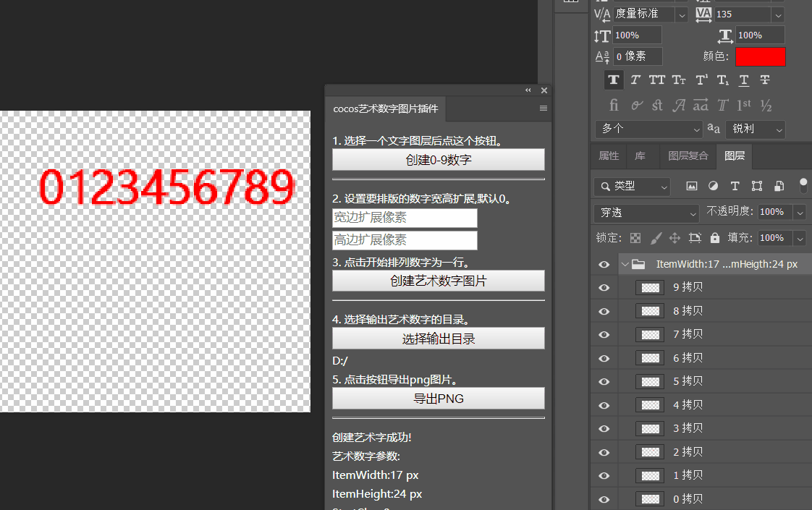Enable ordinals 1st icon
This screenshot has height=510, width=812.
click(744, 105)
